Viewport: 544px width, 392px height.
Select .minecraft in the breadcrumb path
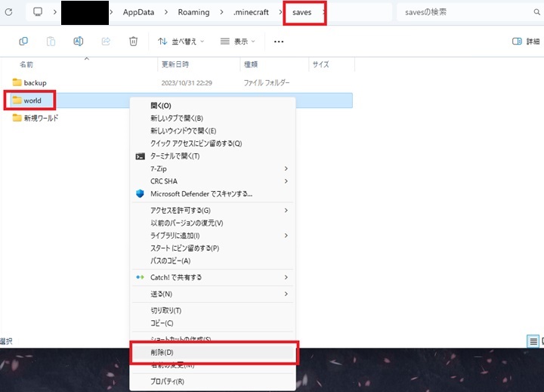[251, 12]
